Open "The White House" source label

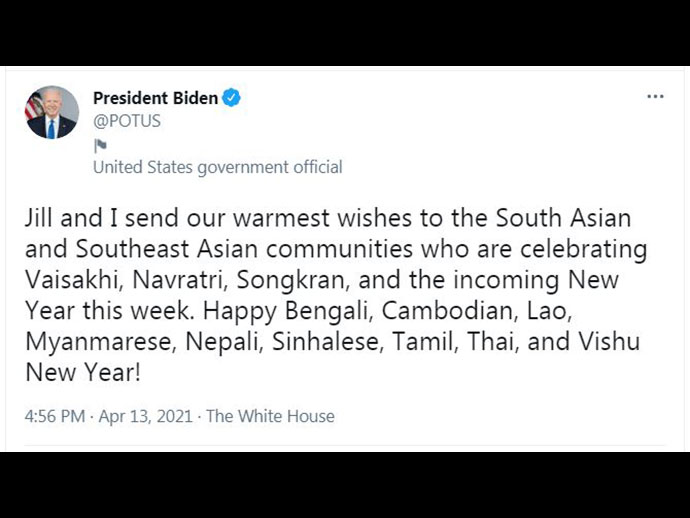pos(270,416)
